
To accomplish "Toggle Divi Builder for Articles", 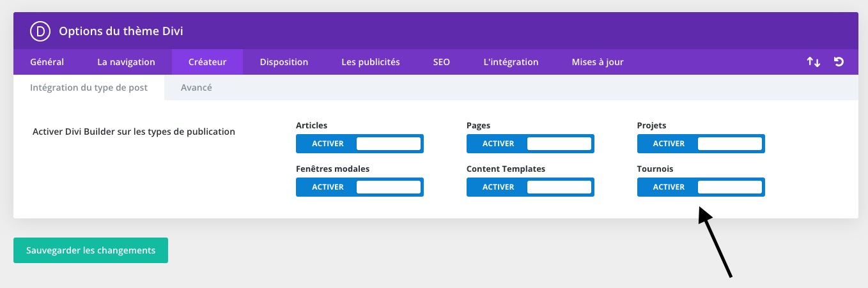I will [360, 144].
